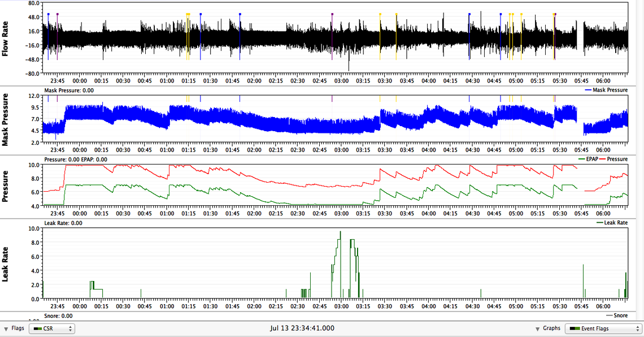The width and height of the screenshot is (644, 337).
Task: Click the vertical Leak Rate graph title
Action: 5,264
